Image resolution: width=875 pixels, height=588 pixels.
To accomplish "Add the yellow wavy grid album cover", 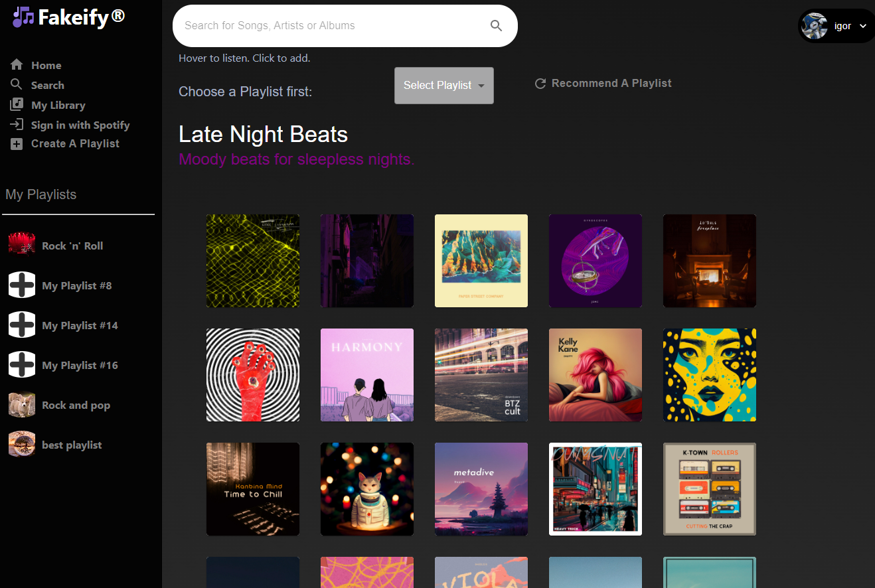I will click(x=253, y=261).
